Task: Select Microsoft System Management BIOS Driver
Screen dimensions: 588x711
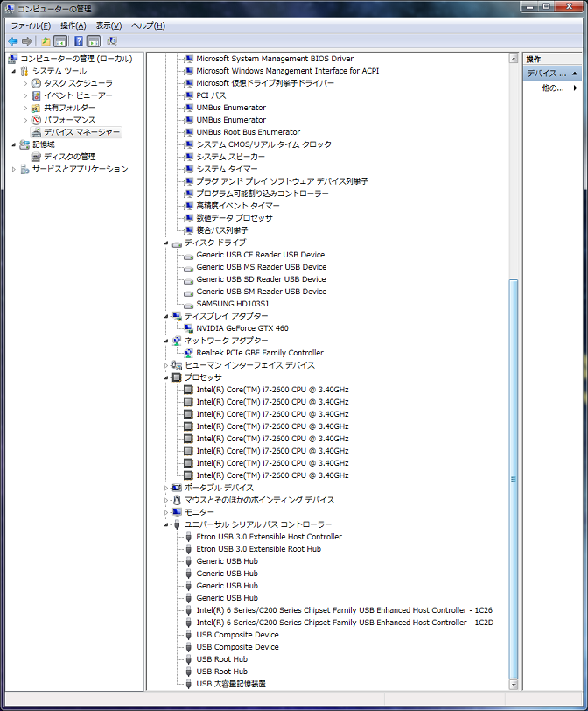Action: coord(275,59)
